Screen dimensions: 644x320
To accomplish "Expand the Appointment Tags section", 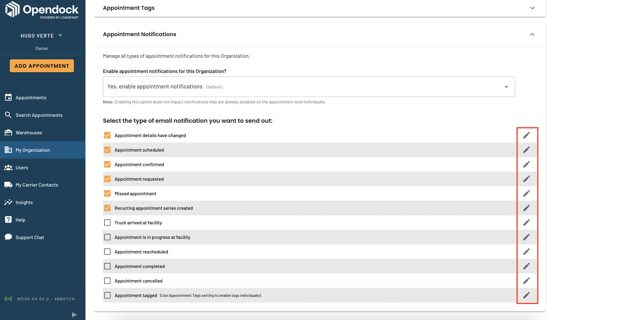I will coord(532,8).
